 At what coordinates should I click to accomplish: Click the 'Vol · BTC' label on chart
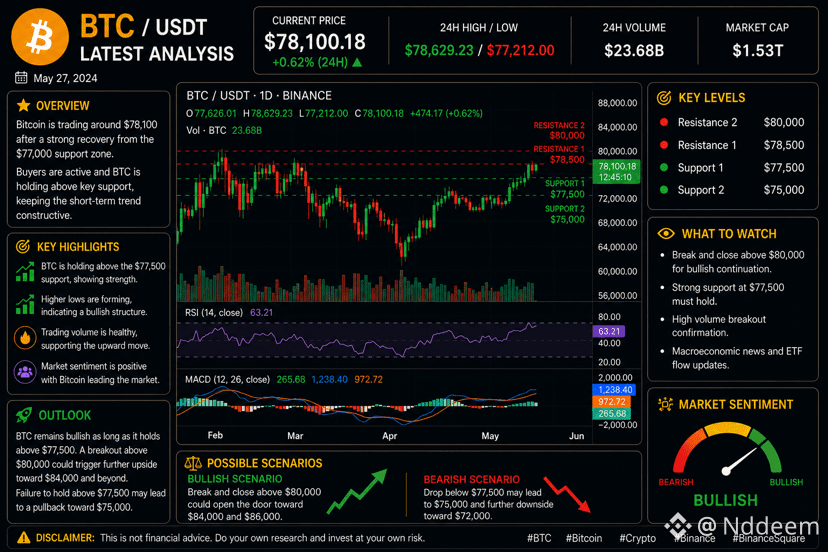coord(206,130)
